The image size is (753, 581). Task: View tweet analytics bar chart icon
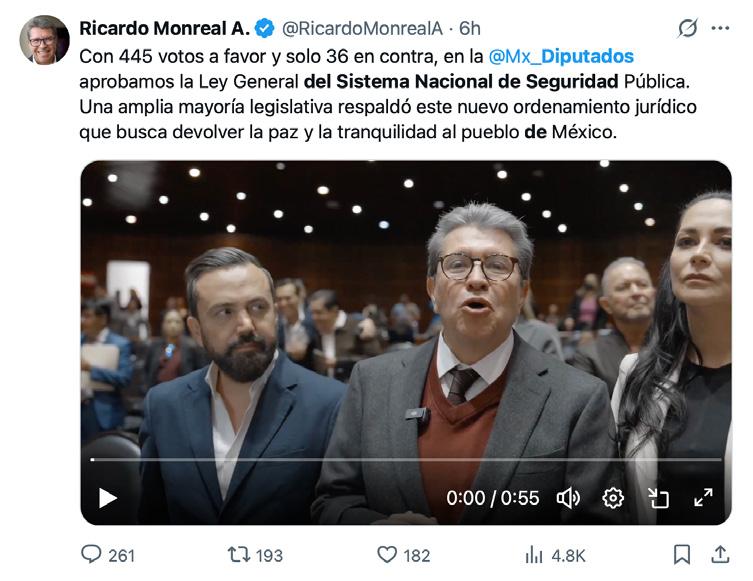click(x=534, y=555)
